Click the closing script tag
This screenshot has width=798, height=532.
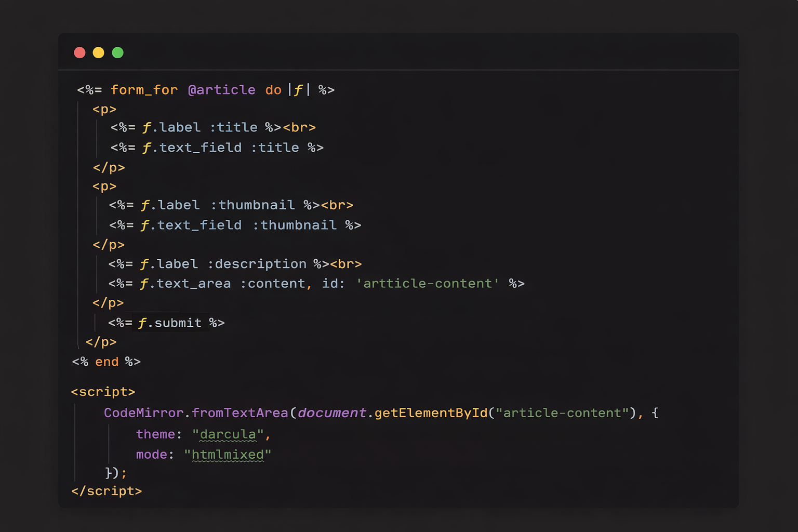[x=107, y=490]
